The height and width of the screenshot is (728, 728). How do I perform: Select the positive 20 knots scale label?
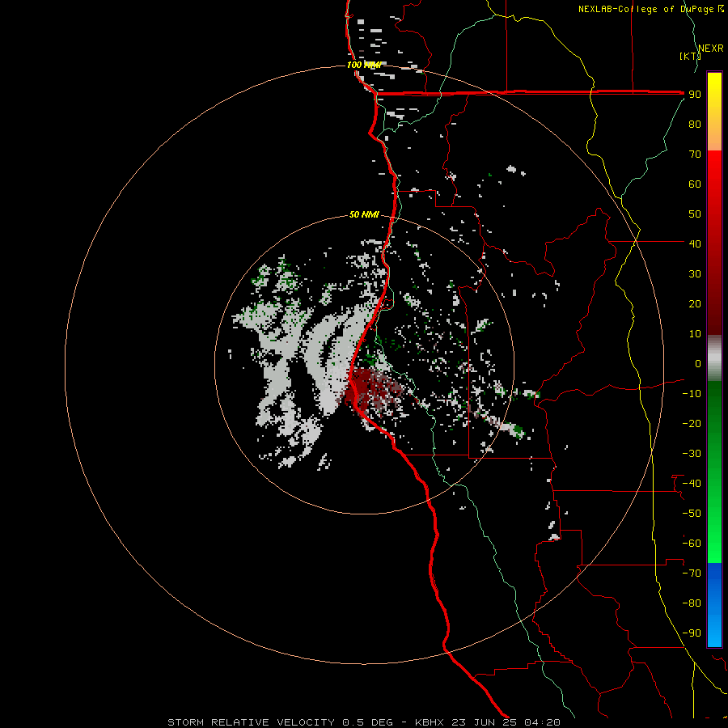[695, 303]
